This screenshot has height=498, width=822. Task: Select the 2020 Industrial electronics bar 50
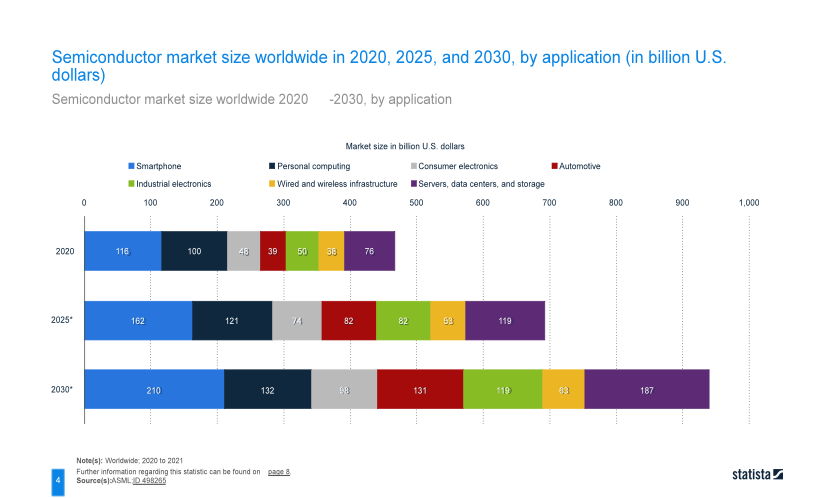tap(302, 251)
